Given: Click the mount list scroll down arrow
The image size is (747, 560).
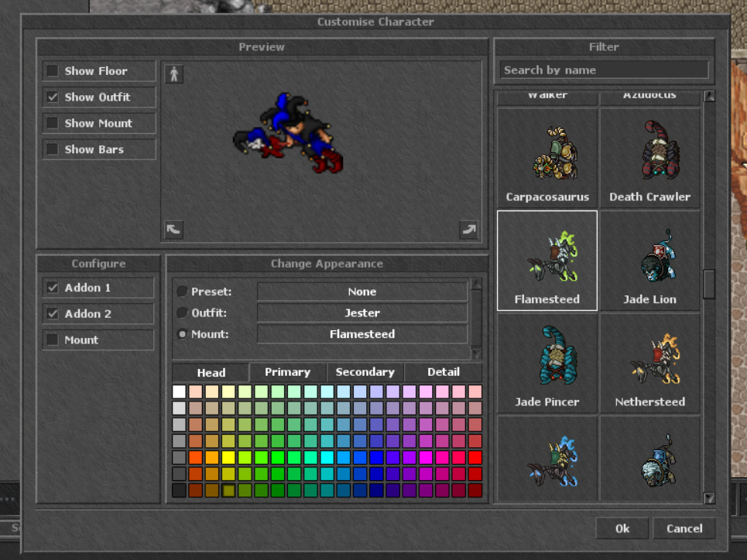Looking at the screenshot, I should (709, 498).
